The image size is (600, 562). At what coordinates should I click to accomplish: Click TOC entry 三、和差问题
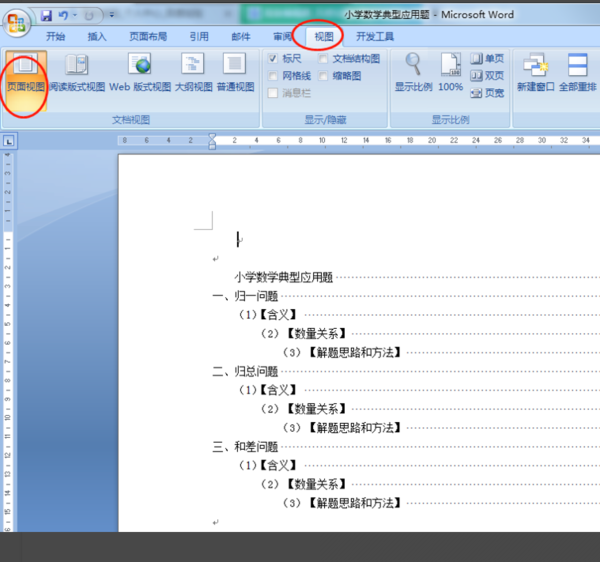[x=245, y=446]
